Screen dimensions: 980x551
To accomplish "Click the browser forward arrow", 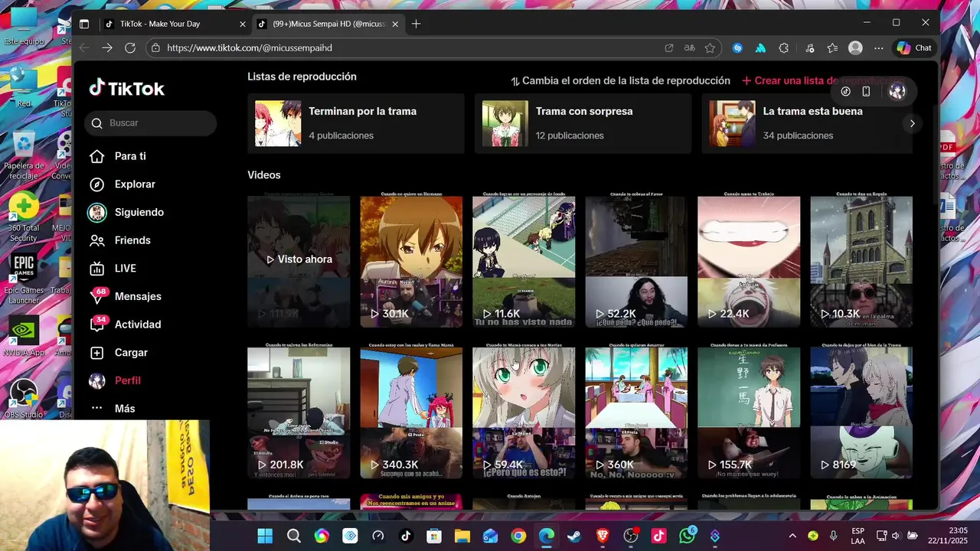I will pyautogui.click(x=107, y=47).
